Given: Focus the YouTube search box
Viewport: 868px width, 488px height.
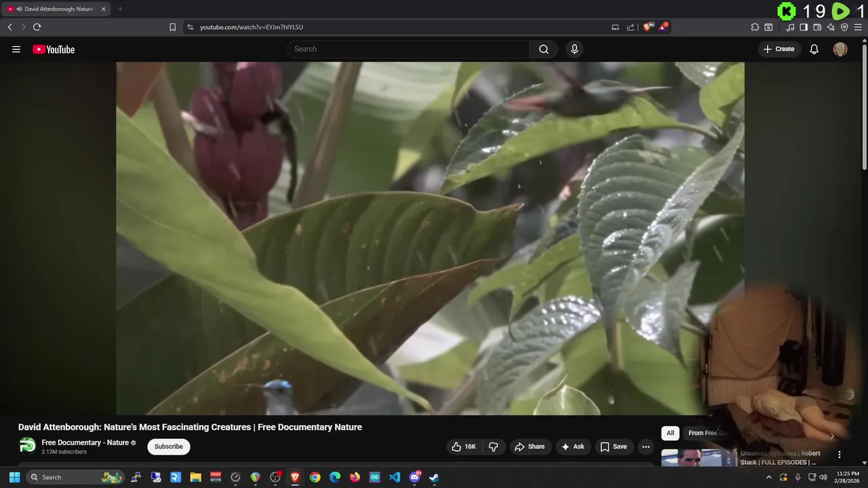Looking at the screenshot, I should click(408, 49).
